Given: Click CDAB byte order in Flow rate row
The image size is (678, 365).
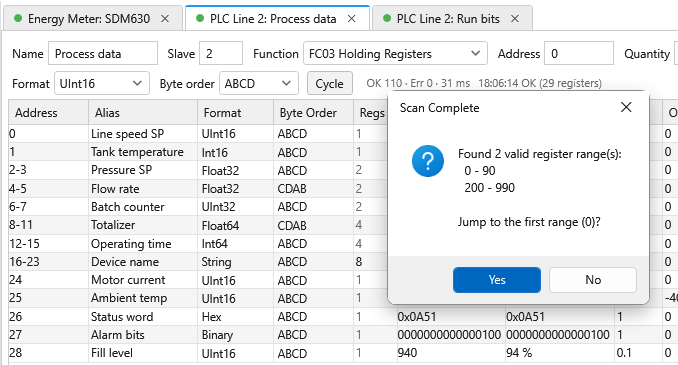Looking at the screenshot, I should point(313,189).
